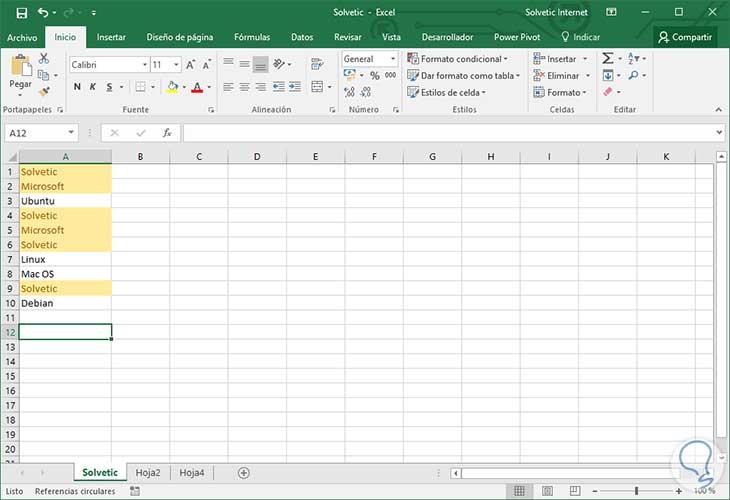Insert function with the fx button
Image resolution: width=730 pixels, height=500 pixels.
coord(167,133)
